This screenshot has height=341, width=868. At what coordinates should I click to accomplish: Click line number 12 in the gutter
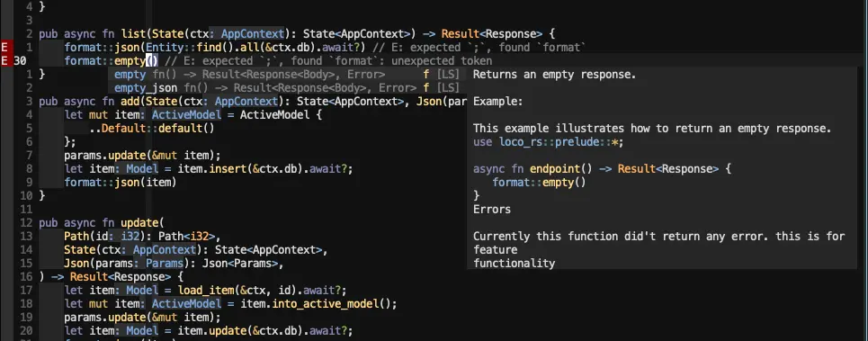27,223
